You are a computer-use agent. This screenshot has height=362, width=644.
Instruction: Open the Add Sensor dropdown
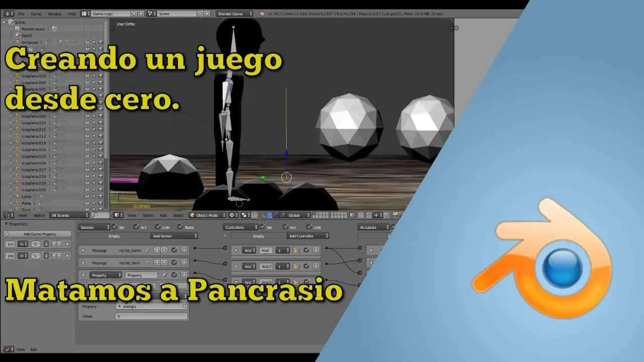pos(174,236)
